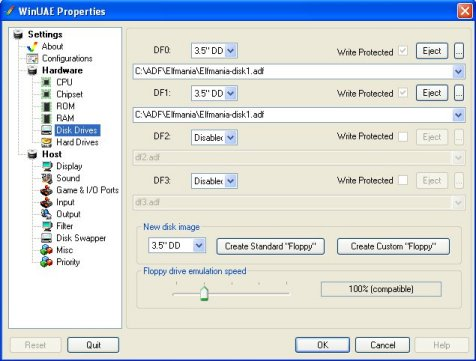Expand the df2.adf path dropdown
The image size is (476, 361).
[x=458, y=158]
